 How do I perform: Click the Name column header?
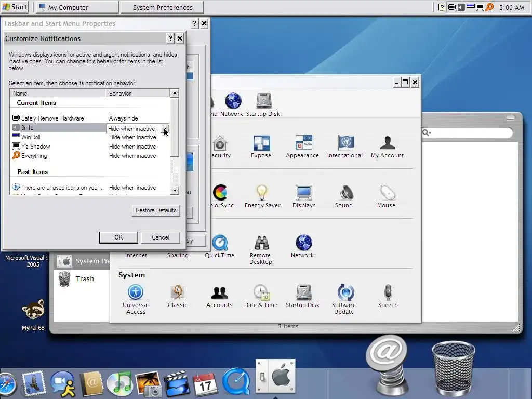click(x=58, y=93)
